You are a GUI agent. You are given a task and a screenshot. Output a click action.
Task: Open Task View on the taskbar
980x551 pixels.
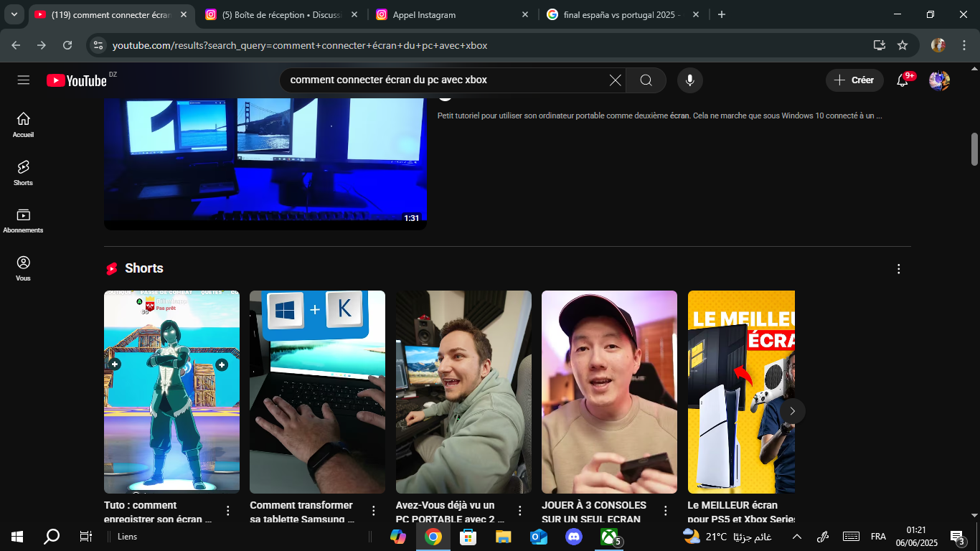[85, 537]
